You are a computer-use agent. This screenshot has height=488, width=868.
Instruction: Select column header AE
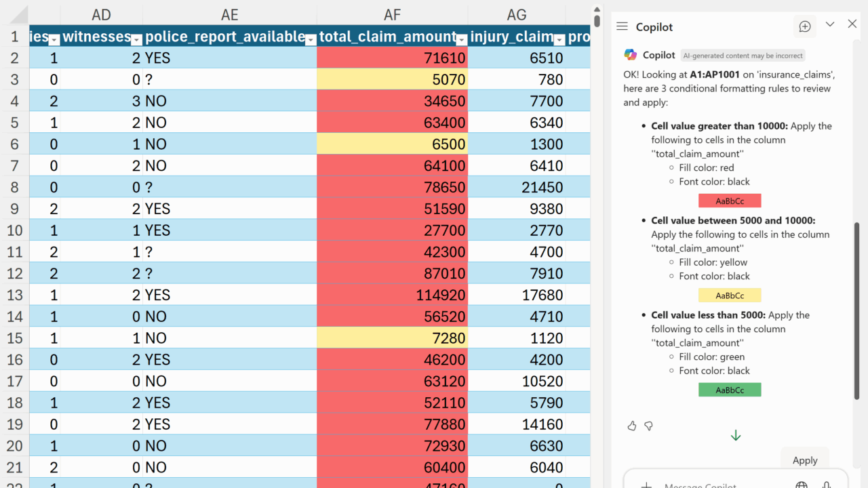[x=230, y=15]
